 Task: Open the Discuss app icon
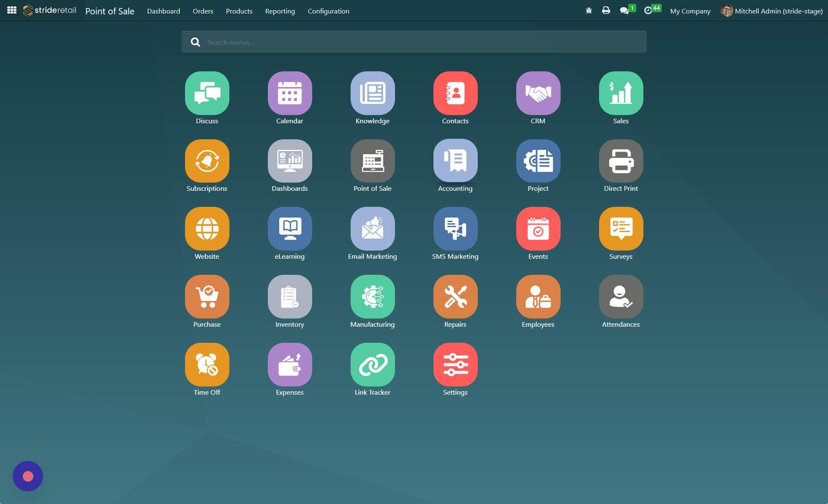click(x=207, y=93)
